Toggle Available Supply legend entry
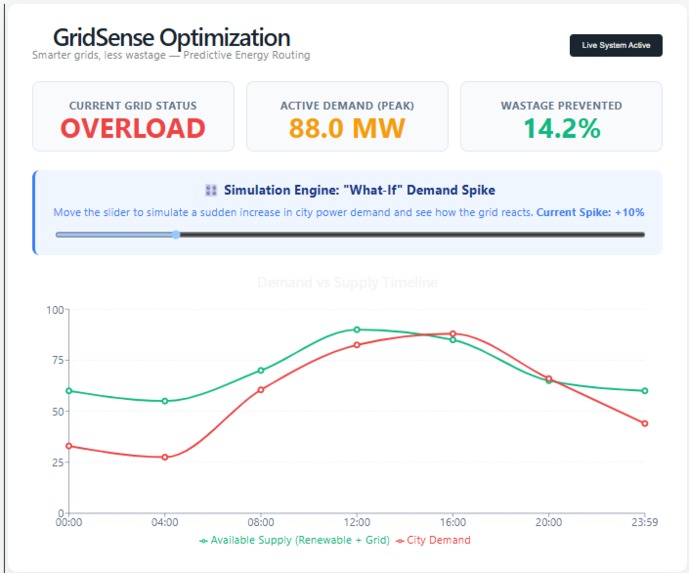 (294, 540)
